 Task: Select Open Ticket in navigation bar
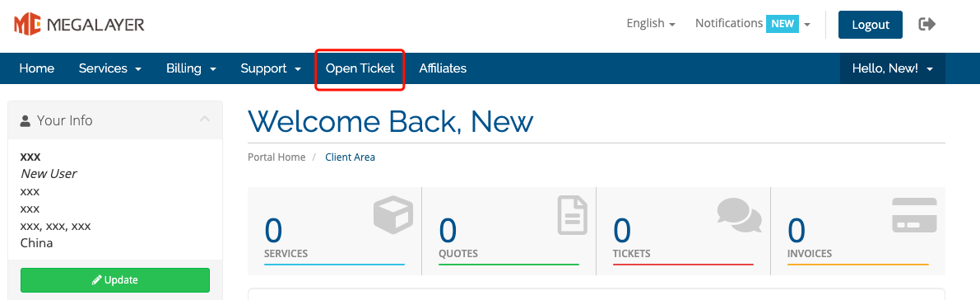360,68
